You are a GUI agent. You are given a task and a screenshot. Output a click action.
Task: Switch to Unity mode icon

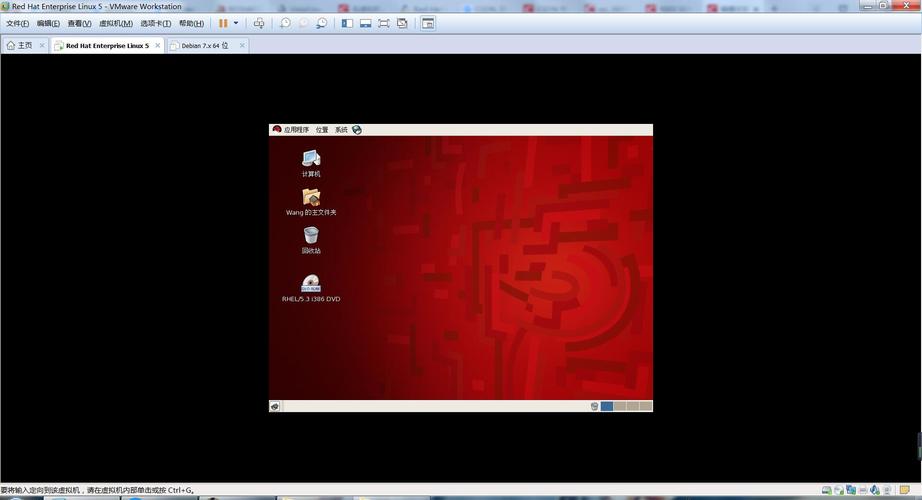(402, 24)
